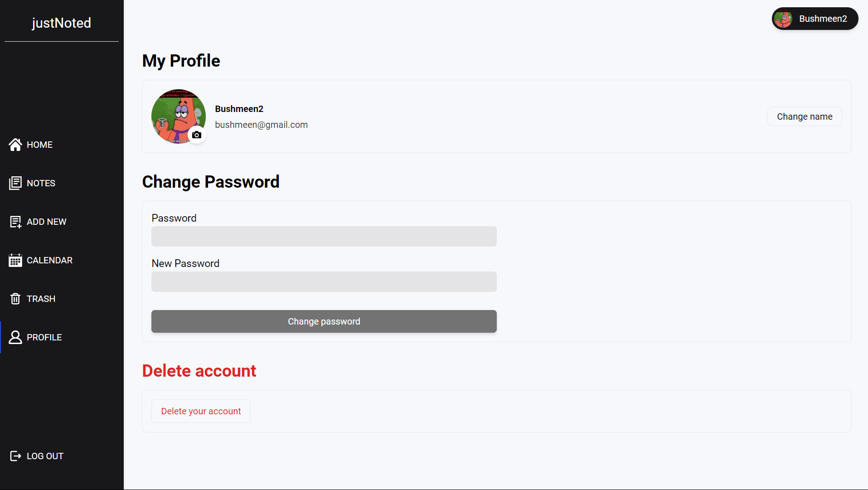Image resolution: width=868 pixels, height=490 pixels.
Task: Click the Add New note icon
Action: pos(15,222)
